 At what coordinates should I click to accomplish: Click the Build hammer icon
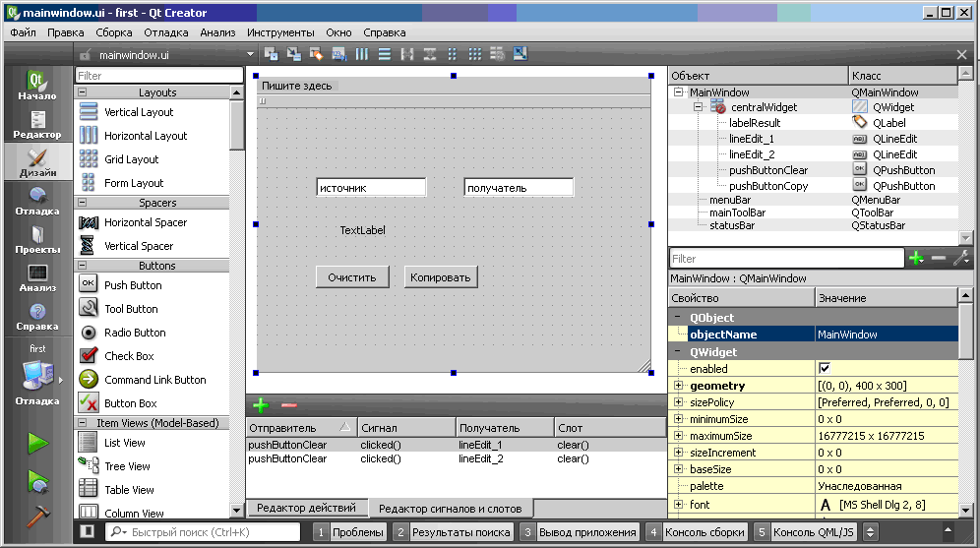pyautogui.click(x=37, y=518)
